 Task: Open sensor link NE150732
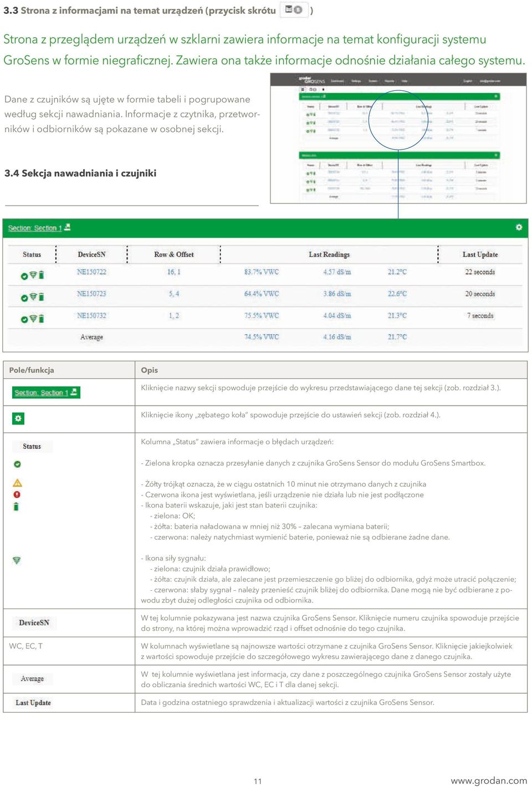[x=91, y=315]
